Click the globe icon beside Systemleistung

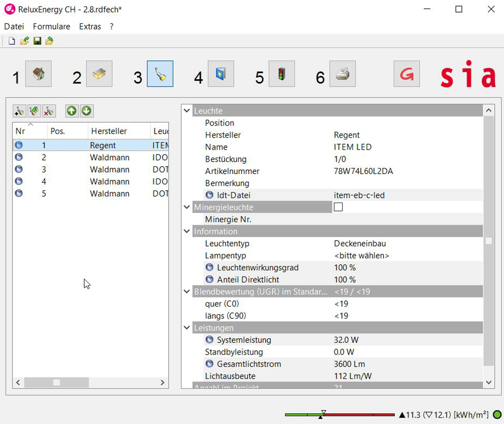coord(209,340)
